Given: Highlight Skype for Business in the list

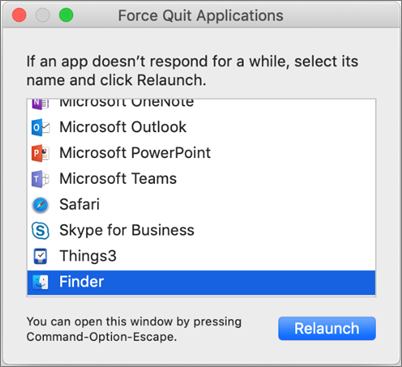Looking at the screenshot, I should click(x=201, y=230).
